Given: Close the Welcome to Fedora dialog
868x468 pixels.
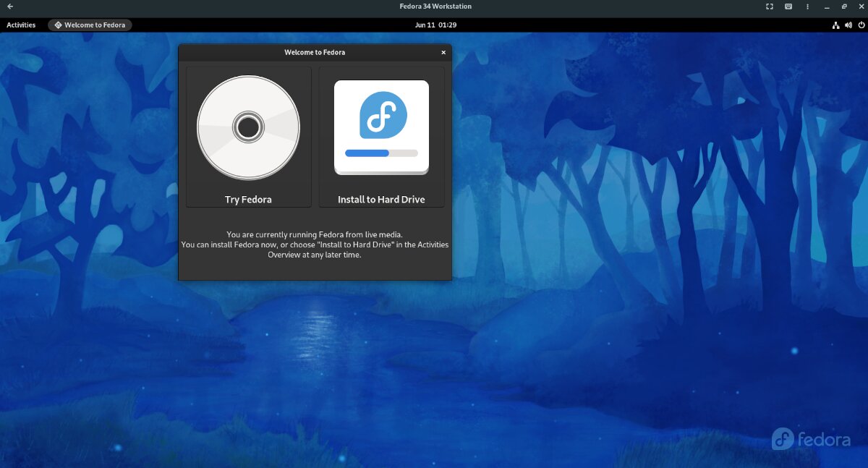Looking at the screenshot, I should click(x=443, y=53).
